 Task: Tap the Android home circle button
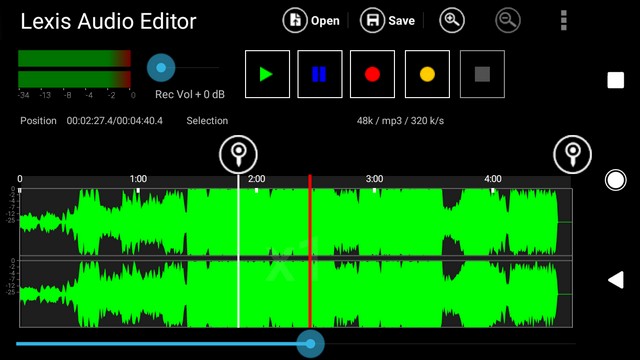click(616, 180)
